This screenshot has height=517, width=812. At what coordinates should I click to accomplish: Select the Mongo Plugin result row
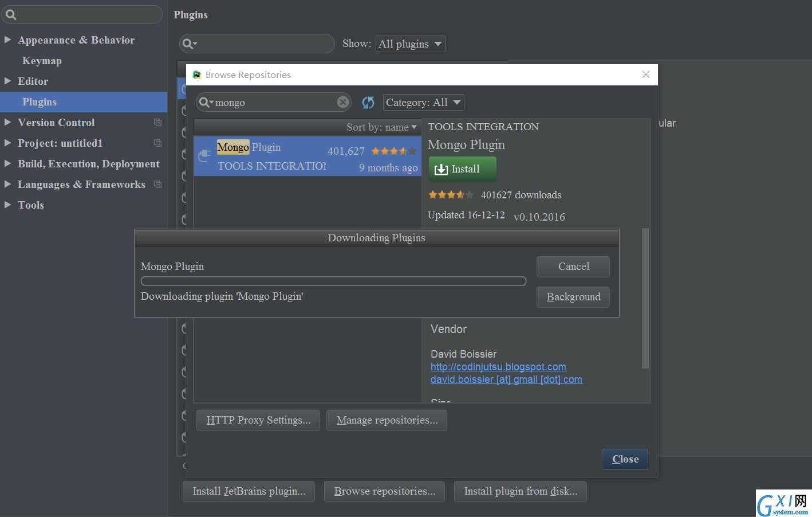click(308, 156)
